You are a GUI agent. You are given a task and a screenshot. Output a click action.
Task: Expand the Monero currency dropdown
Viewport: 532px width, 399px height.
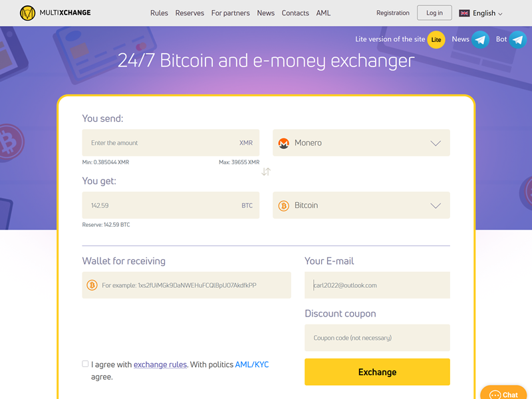click(x=436, y=142)
